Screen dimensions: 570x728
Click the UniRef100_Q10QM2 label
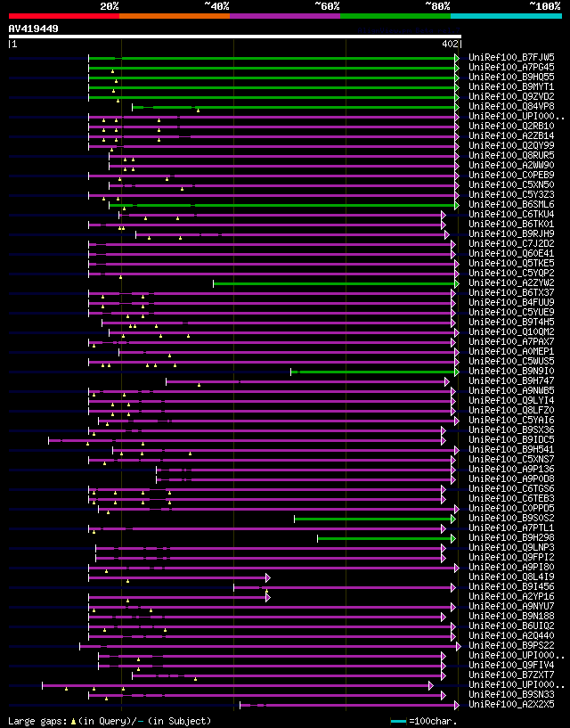coord(511,332)
